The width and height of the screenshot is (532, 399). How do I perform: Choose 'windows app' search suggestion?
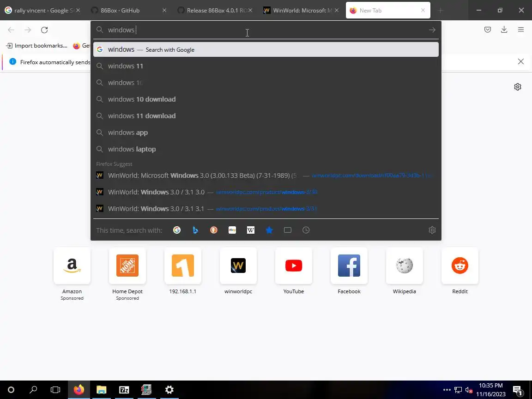coord(266,133)
